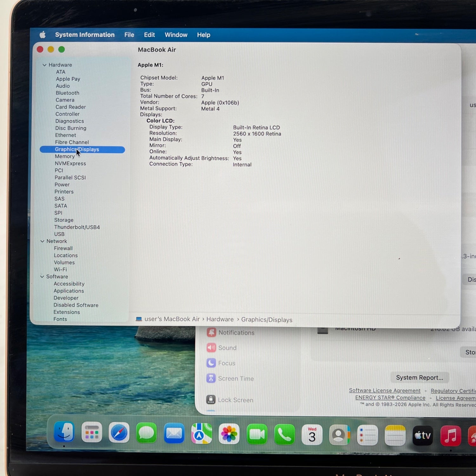Image resolution: width=476 pixels, height=476 pixels.
Task: Select Disabled Software in the sidebar
Action: [x=76, y=305]
